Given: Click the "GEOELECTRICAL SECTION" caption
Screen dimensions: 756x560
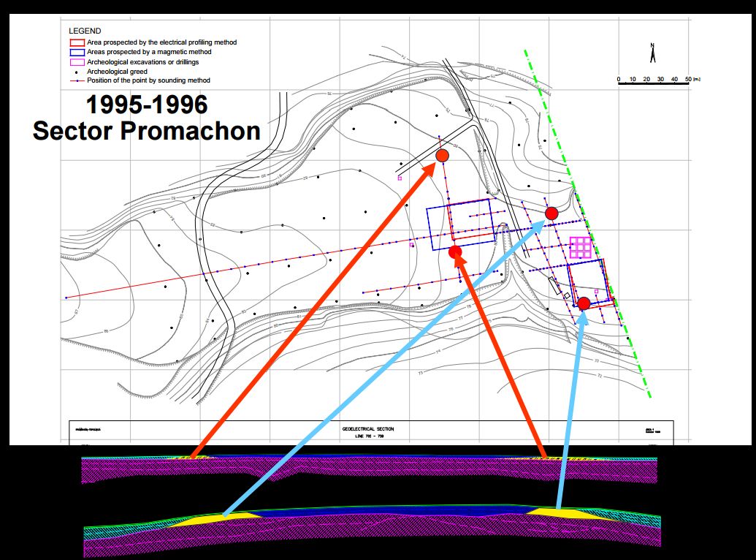Looking at the screenshot, I should 368,428.
